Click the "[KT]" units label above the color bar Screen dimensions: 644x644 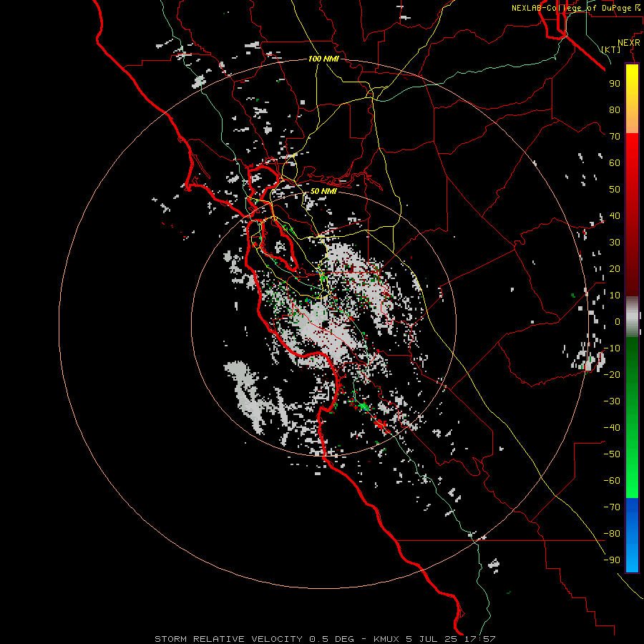(x=610, y=49)
